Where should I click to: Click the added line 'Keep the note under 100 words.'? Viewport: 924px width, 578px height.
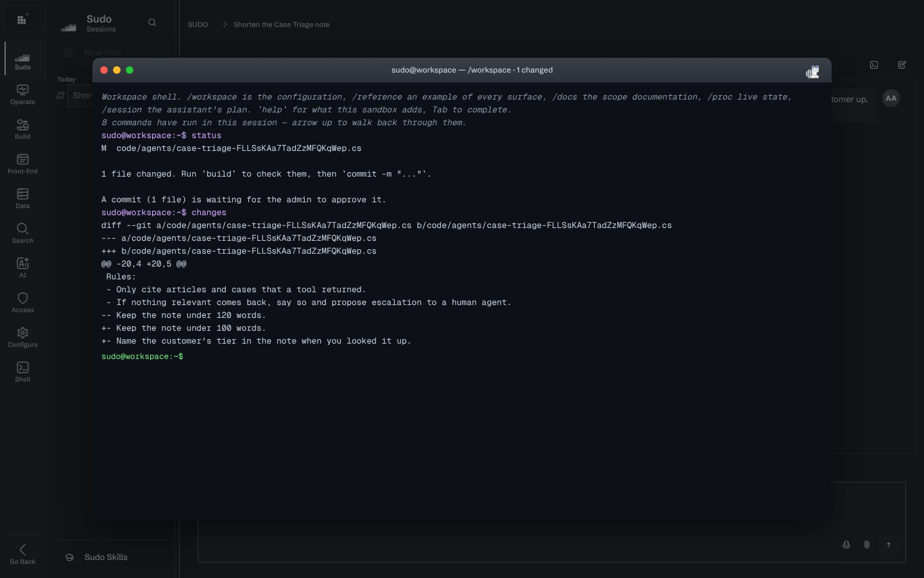click(184, 328)
